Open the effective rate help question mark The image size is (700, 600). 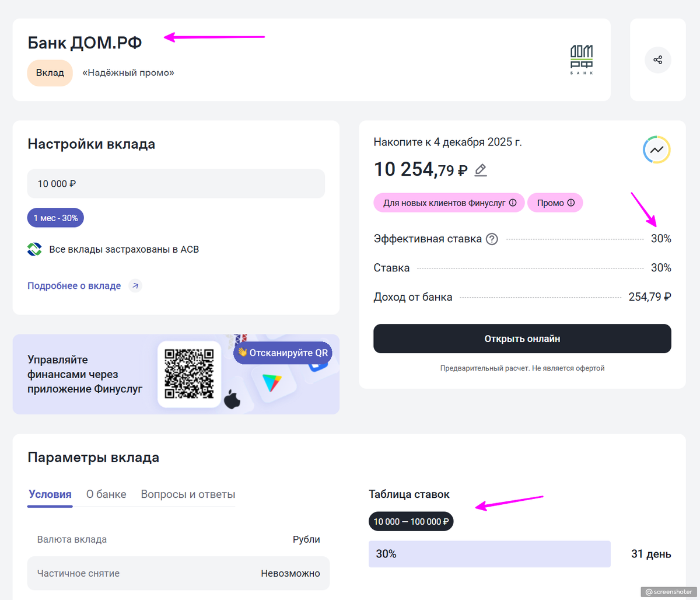point(492,239)
